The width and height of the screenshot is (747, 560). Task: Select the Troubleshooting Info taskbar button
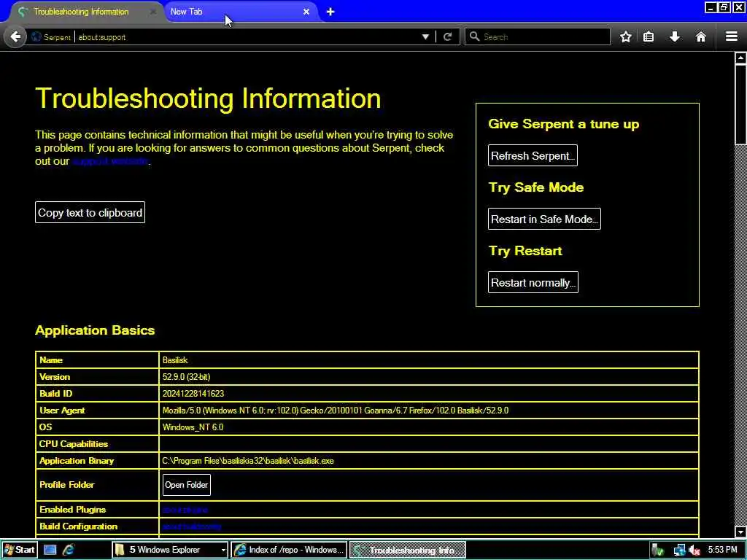click(x=407, y=550)
